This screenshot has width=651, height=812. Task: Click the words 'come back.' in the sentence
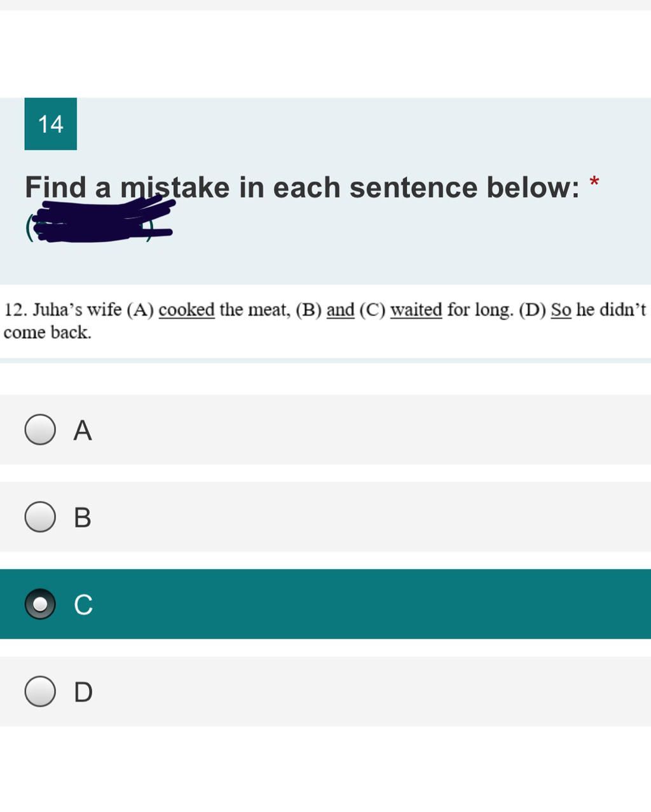point(48,332)
